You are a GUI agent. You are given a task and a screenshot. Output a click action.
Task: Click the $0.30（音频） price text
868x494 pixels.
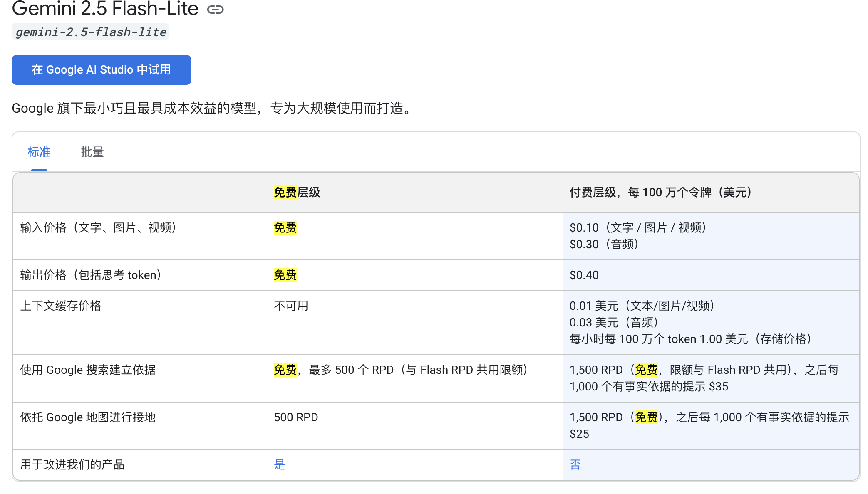coord(605,245)
